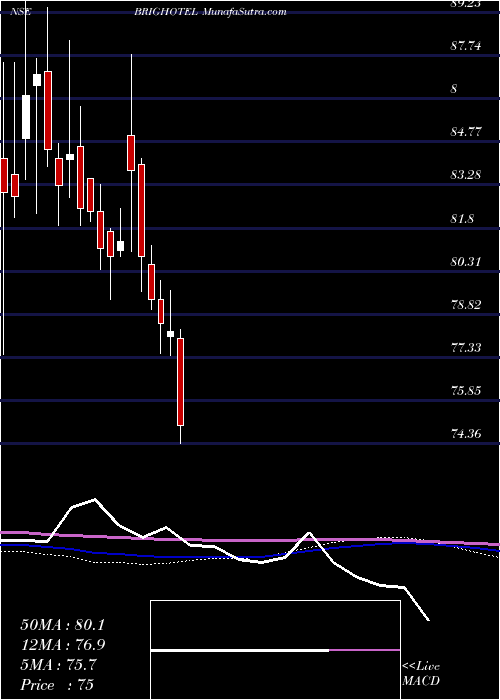Screen dimensions: 500x700
Task: Click the 87.74 price axis label
Action: [466, 46]
